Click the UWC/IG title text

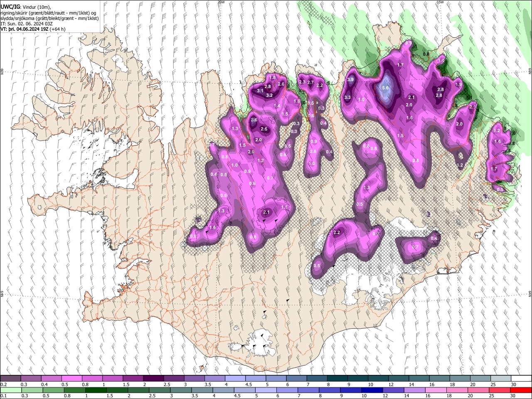tap(10, 7)
